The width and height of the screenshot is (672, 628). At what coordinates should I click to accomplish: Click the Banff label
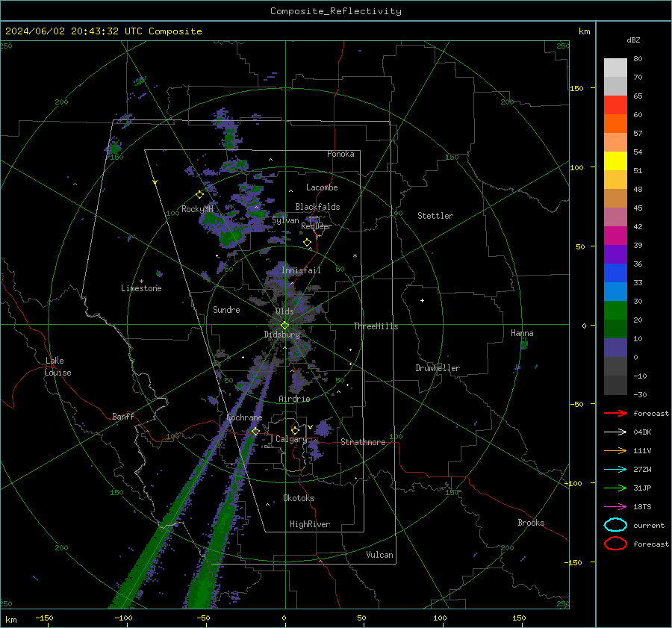click(x=123, y=416)
